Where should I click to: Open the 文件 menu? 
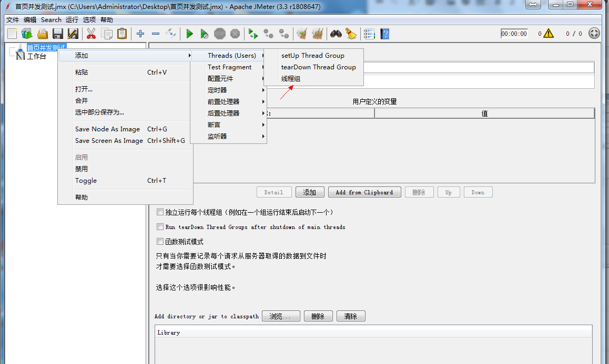coord(13,20)
